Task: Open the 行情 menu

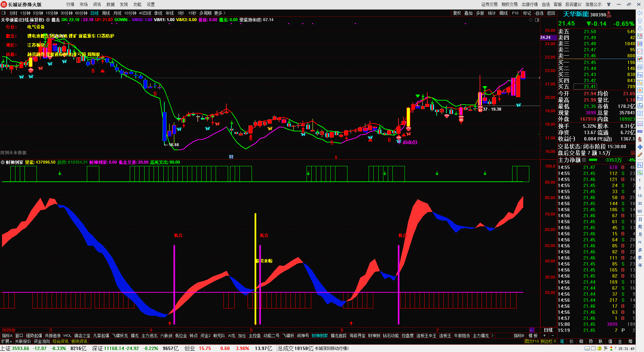Action: (70, 4)
